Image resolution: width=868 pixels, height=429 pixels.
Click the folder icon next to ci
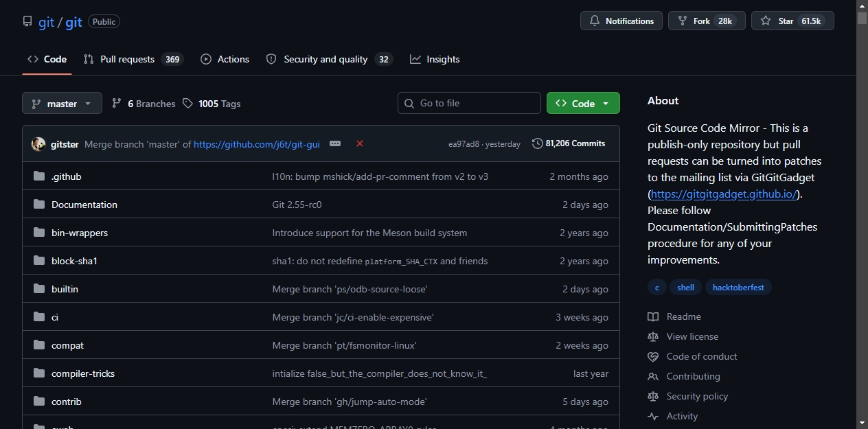39,317
